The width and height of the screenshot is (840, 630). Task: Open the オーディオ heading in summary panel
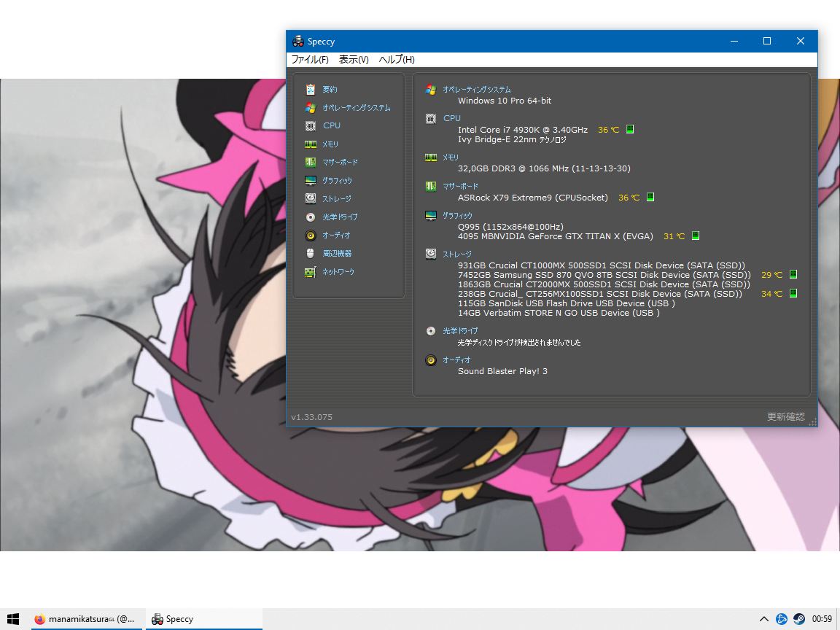[456, 360]
